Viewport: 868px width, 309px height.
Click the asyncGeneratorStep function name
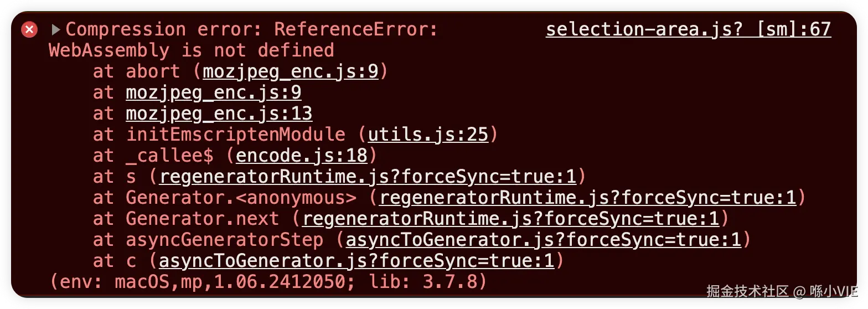click(224, 240)
